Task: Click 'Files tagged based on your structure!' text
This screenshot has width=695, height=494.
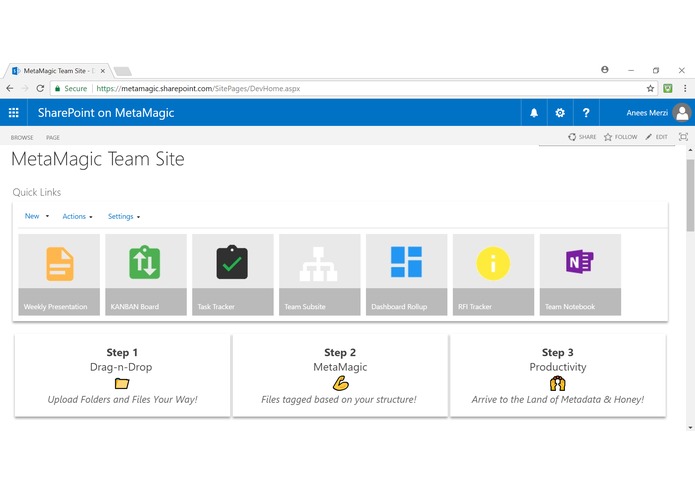Action: click(x=339, y=399)
